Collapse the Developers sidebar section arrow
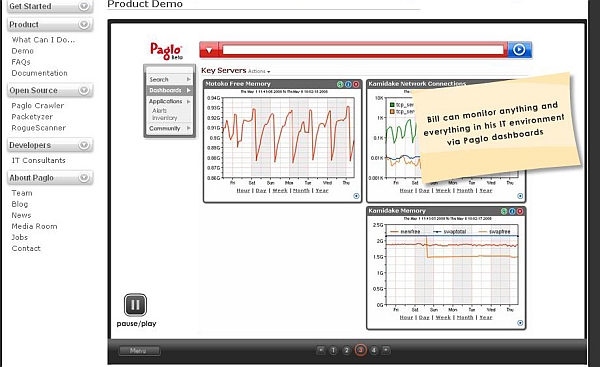600x367 pixels. tap(84, 145)
